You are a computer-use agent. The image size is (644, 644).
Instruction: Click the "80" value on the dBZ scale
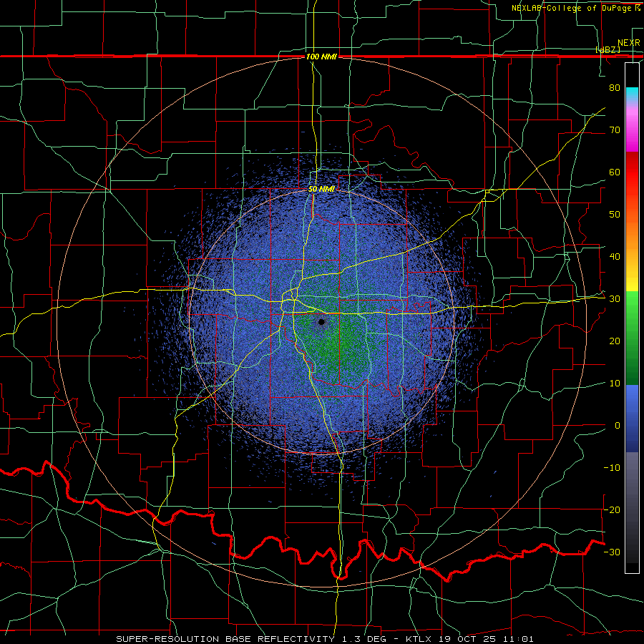(x=615, y=87)
